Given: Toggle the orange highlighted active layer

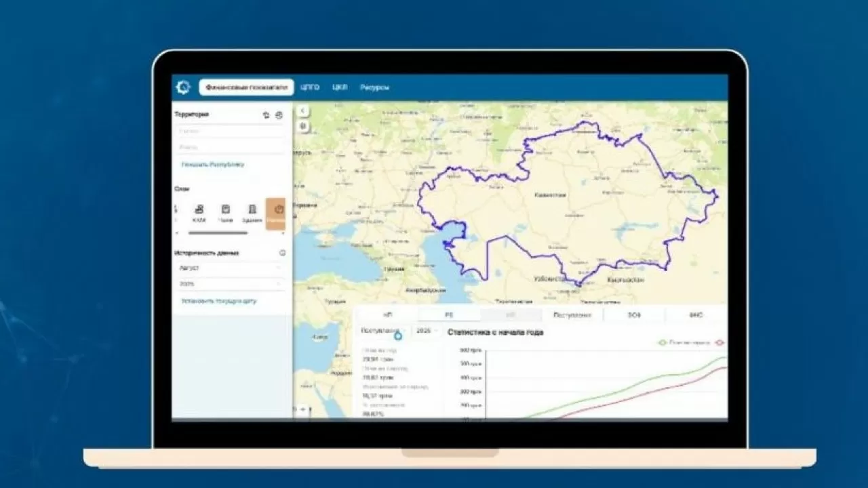Looking at the screenshot, I should click(275, 213).
